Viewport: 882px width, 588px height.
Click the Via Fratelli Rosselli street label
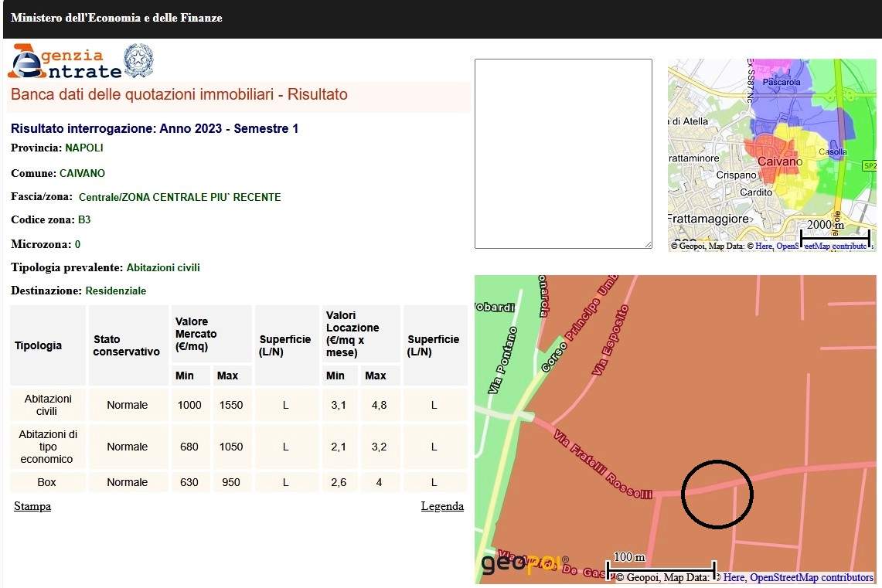(603, 464)
